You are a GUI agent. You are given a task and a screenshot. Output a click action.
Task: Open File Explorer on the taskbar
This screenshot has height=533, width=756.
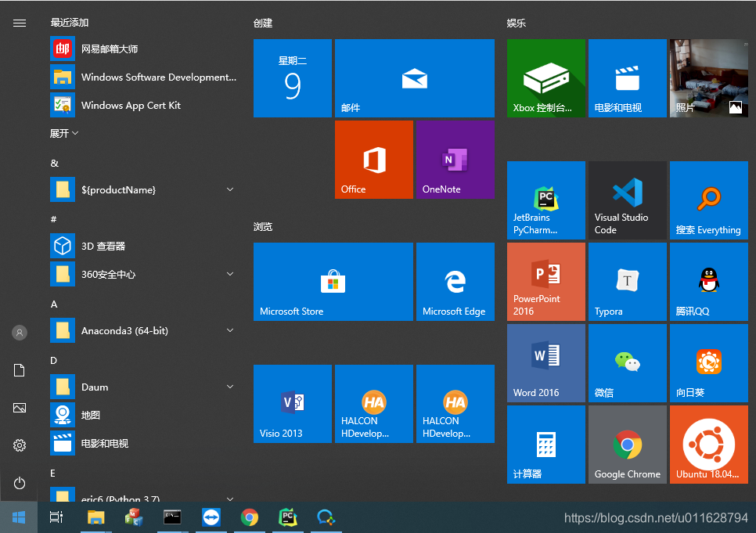(x=96, y=517)
